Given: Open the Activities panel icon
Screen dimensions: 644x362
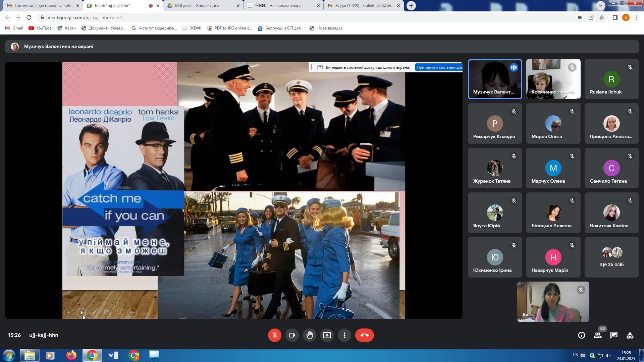Looking at the screenshot, I should tap(630, 335).
